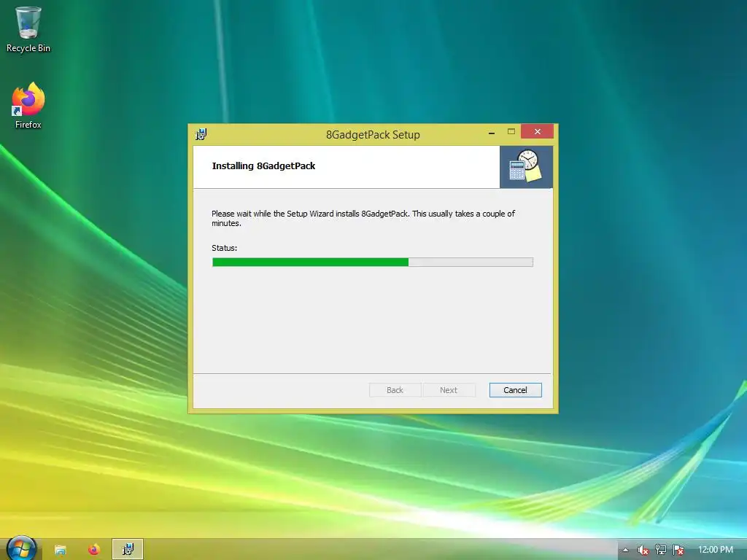Minimize the 8GadgetPack Setup window
Viewport: 747px width, 560px height.
492,132
